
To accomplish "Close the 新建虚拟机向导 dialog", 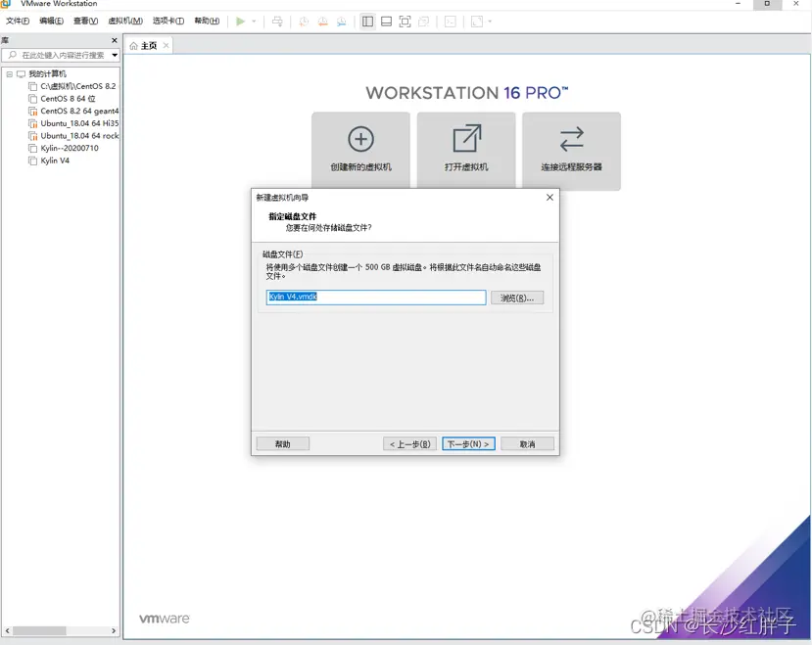I will (x=549, y=198).
